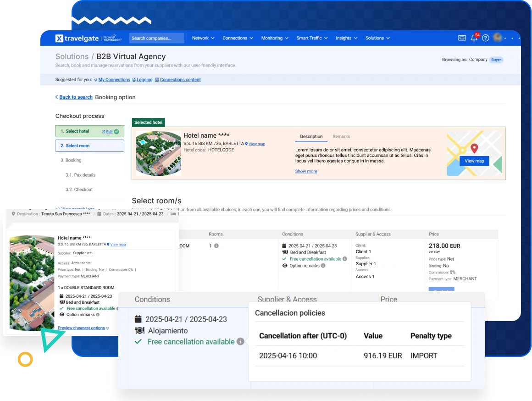Click the calendar icon in the enlarged Conditions panel
The height and width of the screenshot is (401, 532).
tap(138, 319)
